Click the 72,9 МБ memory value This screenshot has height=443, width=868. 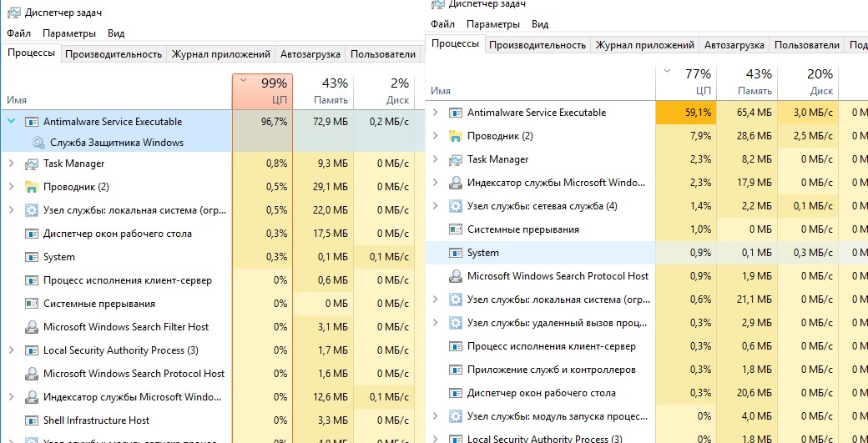click(x=330, y=122)
